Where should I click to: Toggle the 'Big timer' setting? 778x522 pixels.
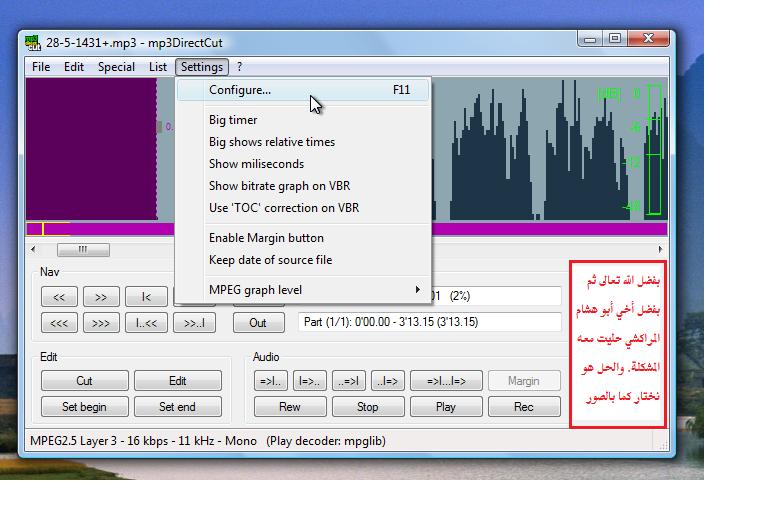coord(233,120)
